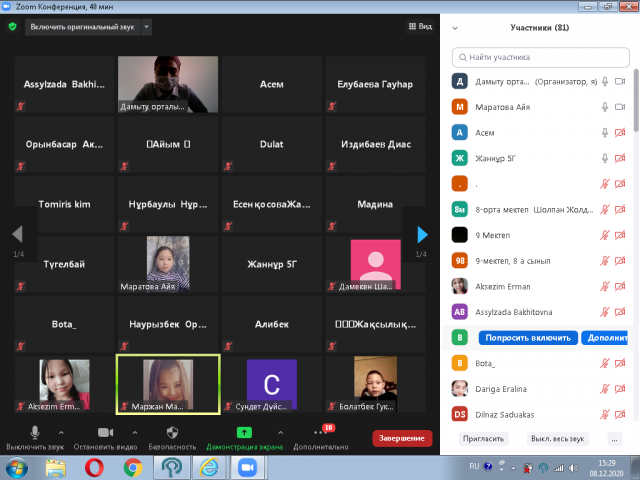Click the Издибаев Диас gallery tile
Screen dimensions: 640x480
[x=376, y=144]
